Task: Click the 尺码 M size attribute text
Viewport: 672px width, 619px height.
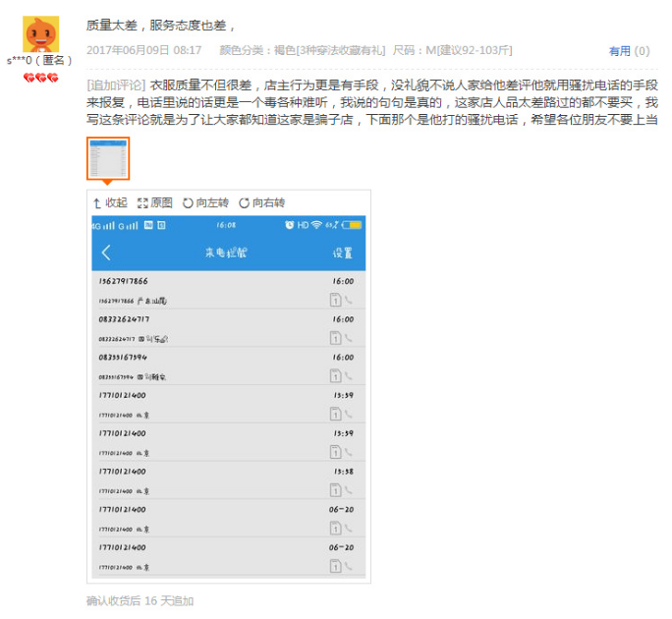Action: 452,50
